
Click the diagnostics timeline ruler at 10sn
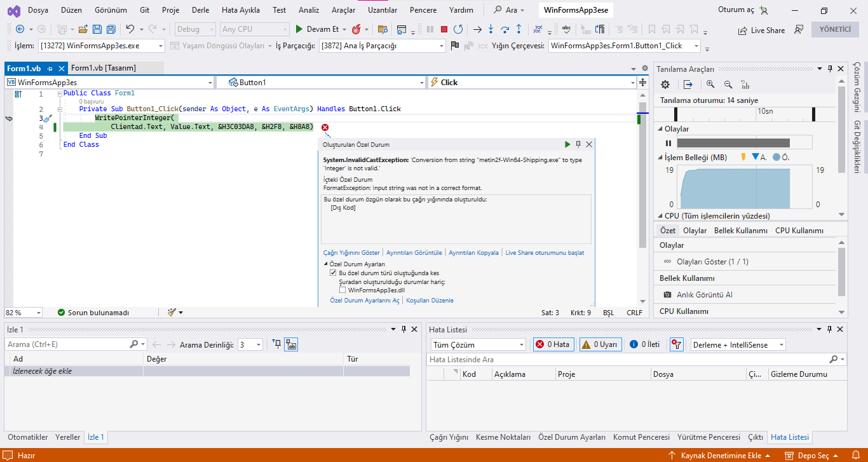tap(765, 112)
